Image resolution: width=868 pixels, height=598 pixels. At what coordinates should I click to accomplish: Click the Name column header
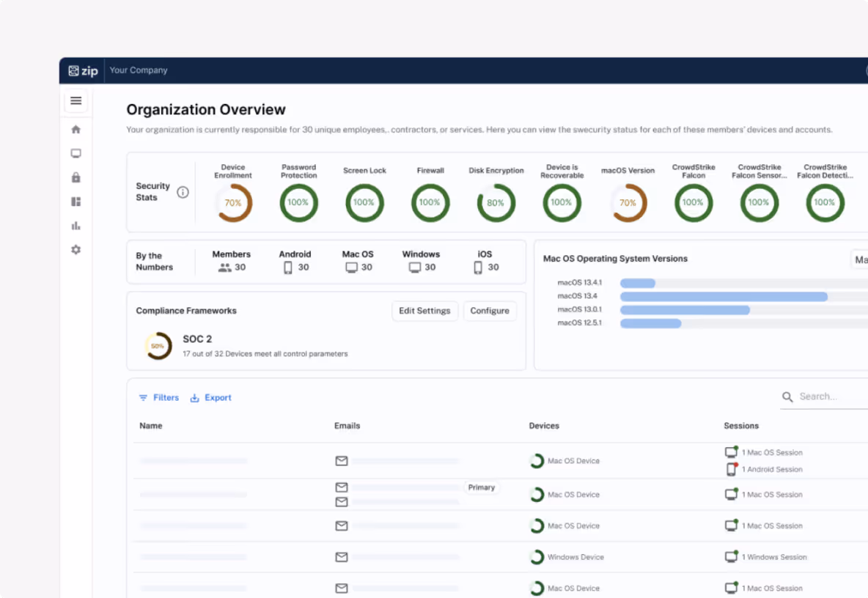[x=151, y=426]
